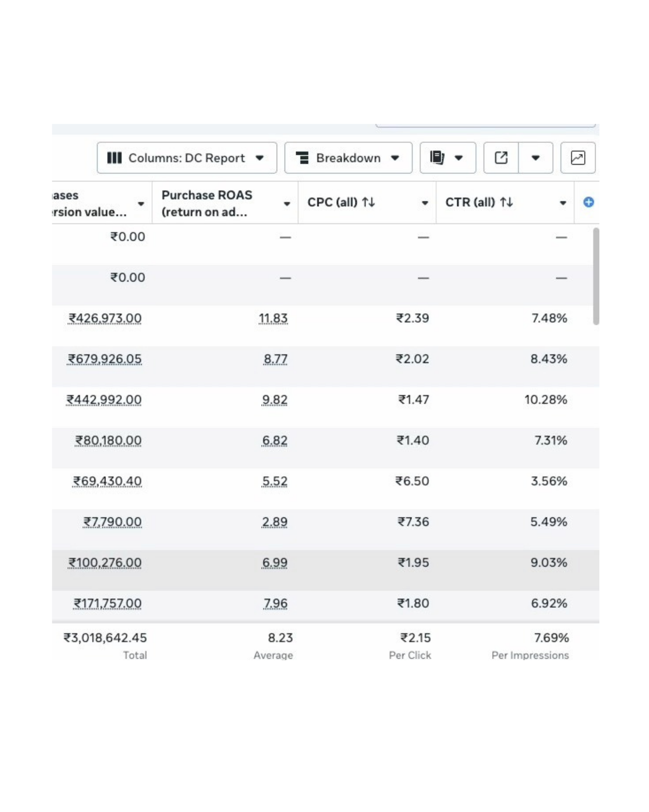
Task: Open purchases conversion value column options arrow
Action: click(141, 204)
